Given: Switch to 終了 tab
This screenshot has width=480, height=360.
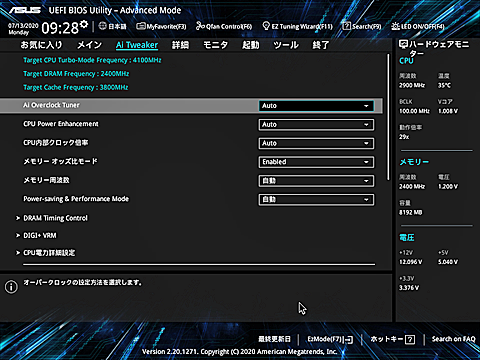Looking at the screenshot, I should 321,45.
